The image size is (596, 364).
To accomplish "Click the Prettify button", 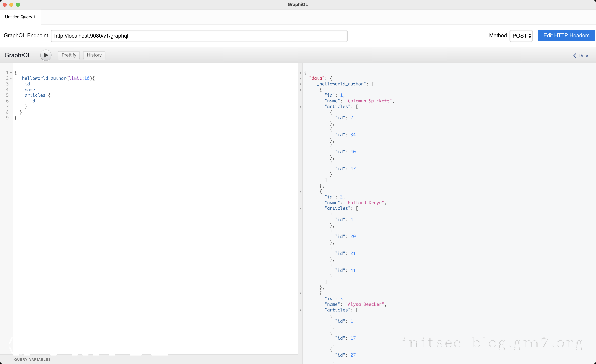I will pos(69,55).
